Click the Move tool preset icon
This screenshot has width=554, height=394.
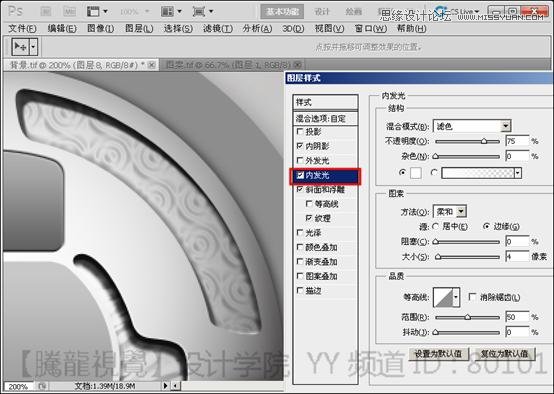pos(20,47)
